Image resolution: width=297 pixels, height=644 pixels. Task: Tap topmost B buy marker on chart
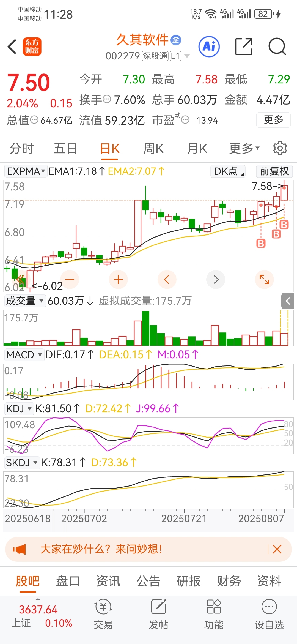pos(284,225)
